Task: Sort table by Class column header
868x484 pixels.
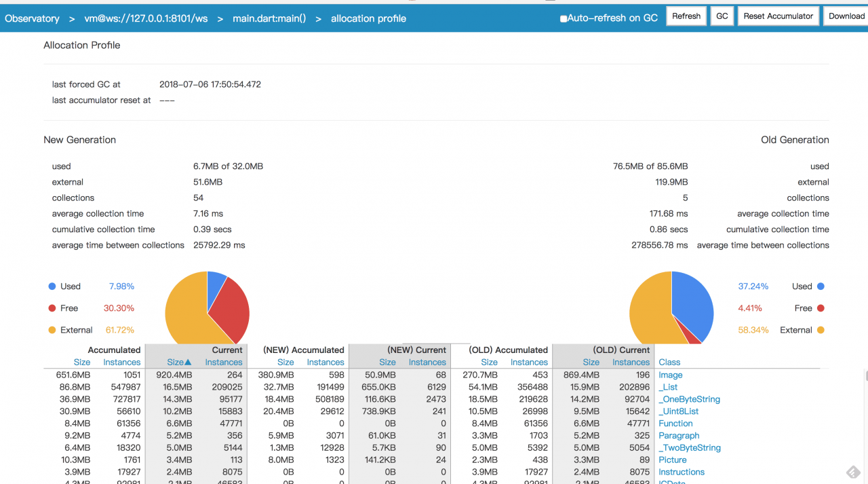Action: point(669,362)
